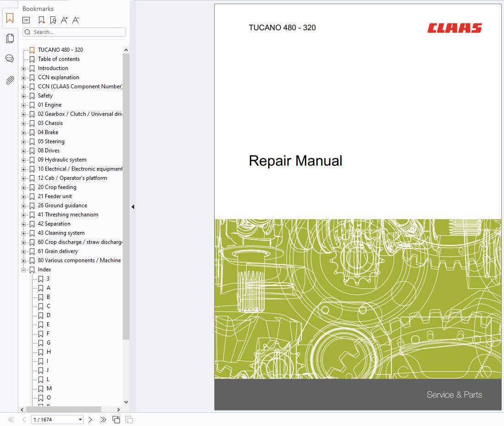Image resolution: width=504 pixels, height=426 pixels.
Task: Open Index entry M
Action: (x=49, y=389)
